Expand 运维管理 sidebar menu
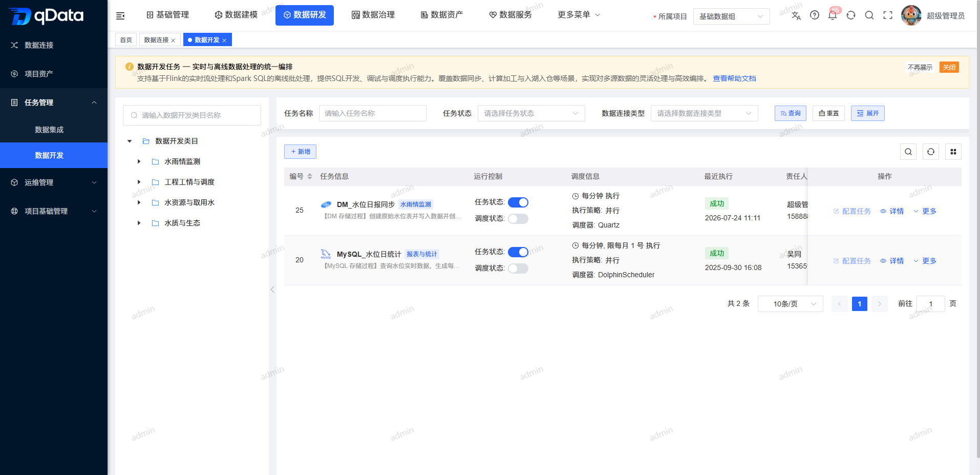980x475 pixels. coord(54,182)
